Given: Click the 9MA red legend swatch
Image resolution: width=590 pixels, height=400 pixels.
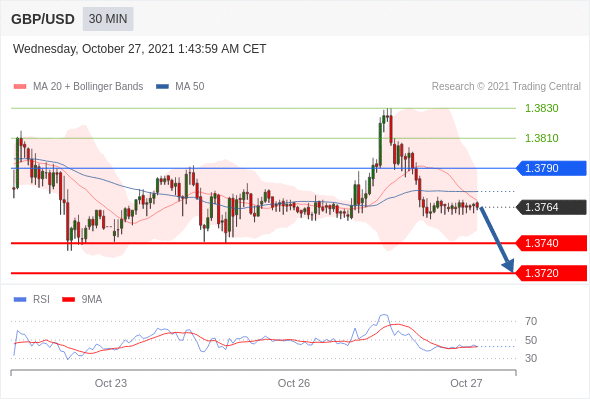Looking at the screenshot, I should 68,300.
